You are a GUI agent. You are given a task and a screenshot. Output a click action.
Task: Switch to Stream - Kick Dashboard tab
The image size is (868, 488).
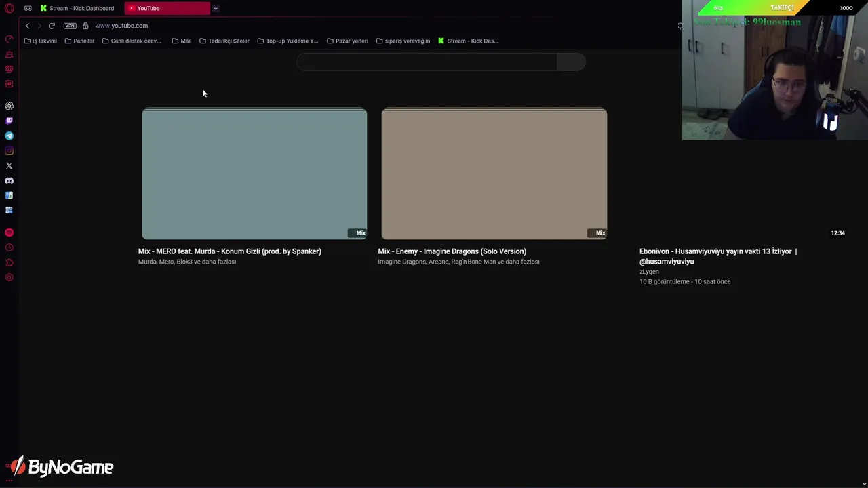tap(77, 8)
